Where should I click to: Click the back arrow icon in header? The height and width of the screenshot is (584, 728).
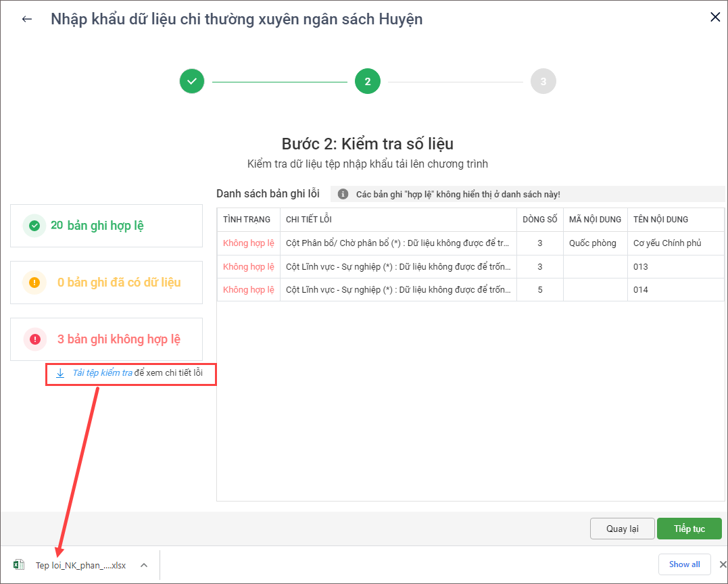tap(27, 19)
